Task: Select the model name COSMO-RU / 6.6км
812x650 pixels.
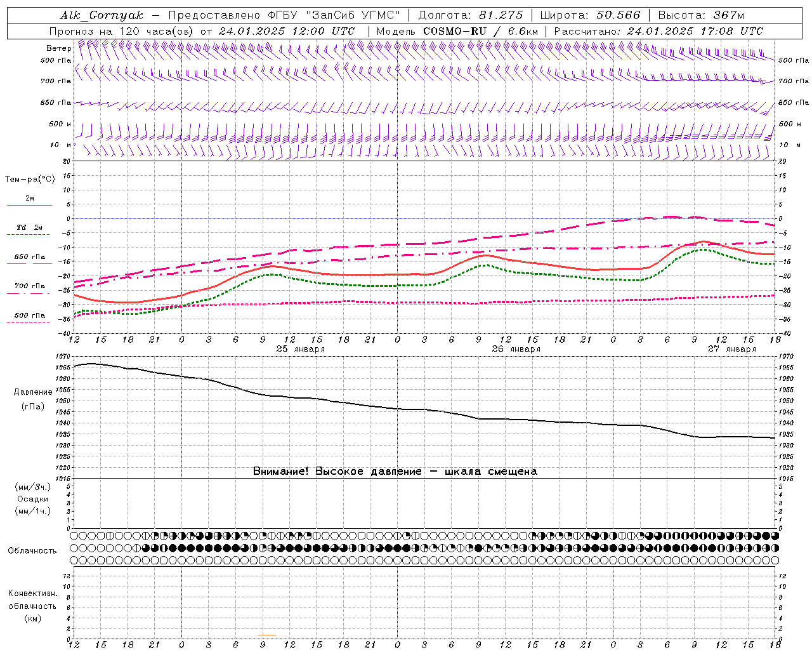Action: 481,31
